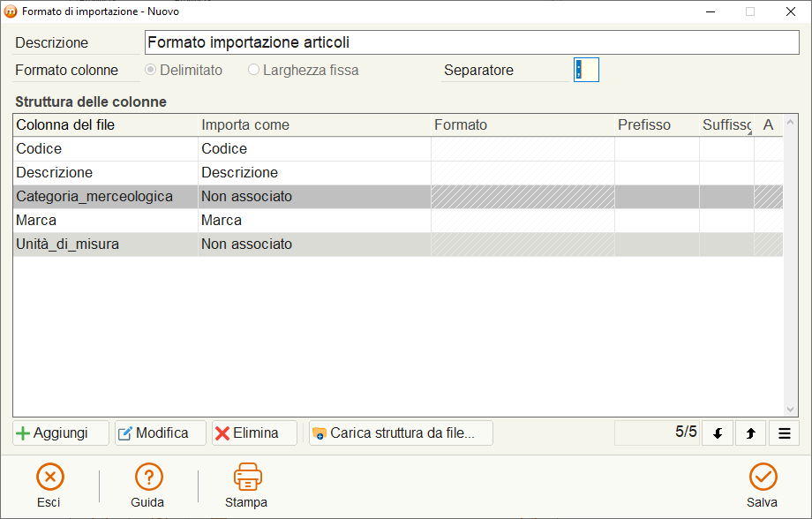Viewport: 812px width, 519px height.
Task: Click the table scrollbar down arrow
Action: 790,410
